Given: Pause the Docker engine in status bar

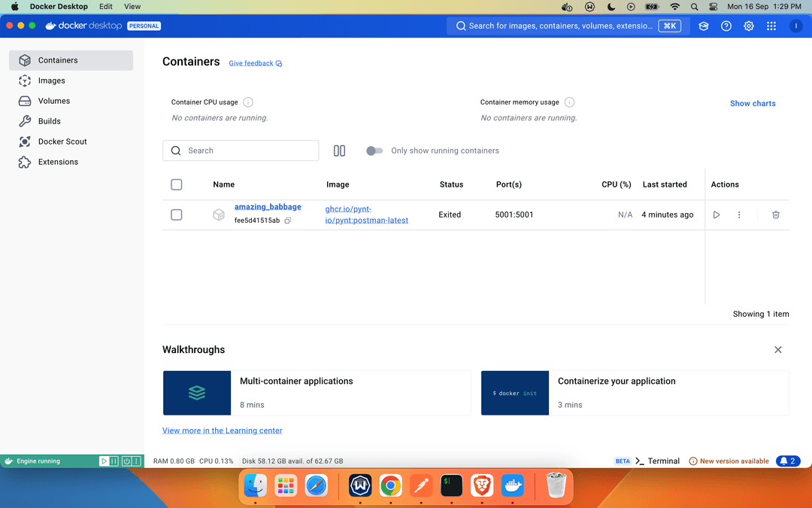Looking at the screenshot, I should point(114,461).
